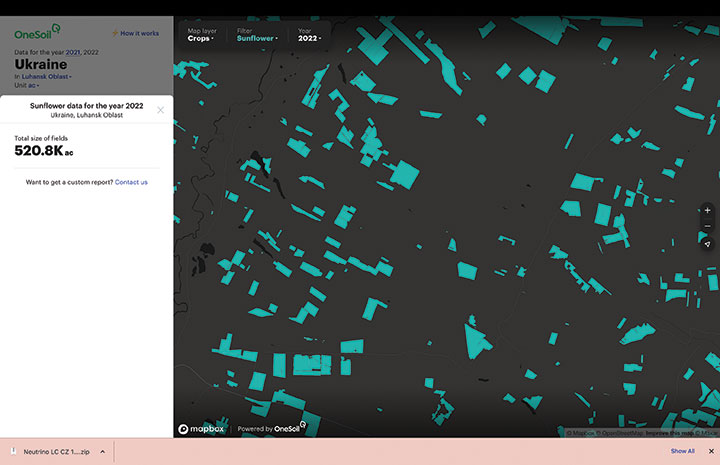Zoom in on the map
This screenshot has height=465, width=720.
[x=707, y=210]
